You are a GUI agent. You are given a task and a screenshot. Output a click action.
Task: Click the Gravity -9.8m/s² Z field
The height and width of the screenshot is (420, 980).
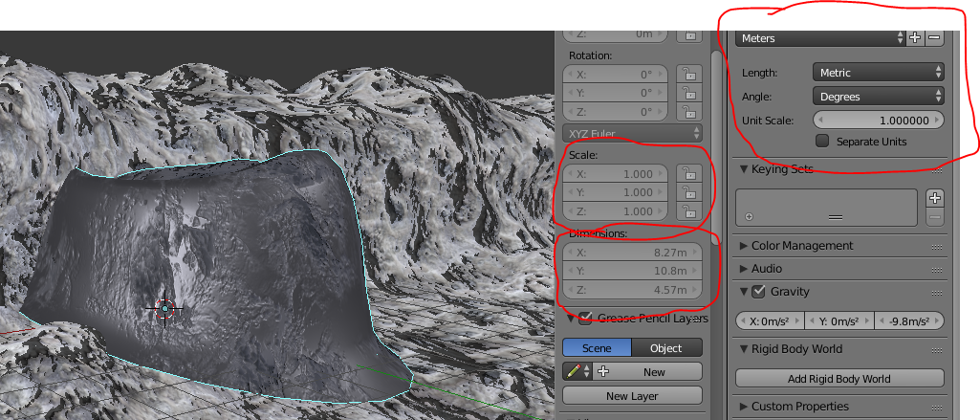[909, 321]
